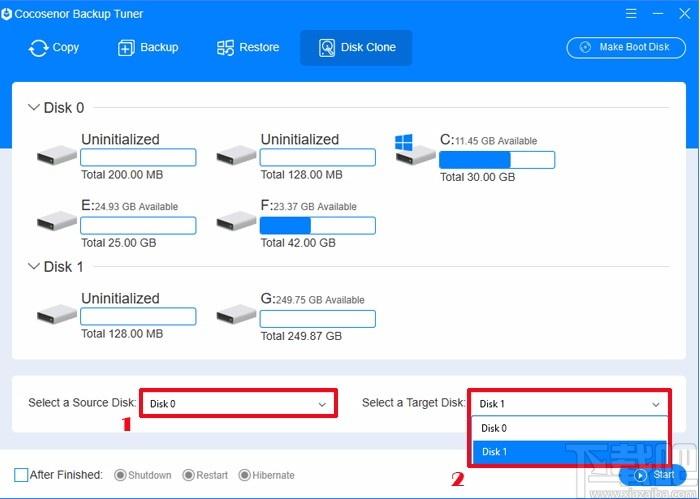Image resolution: width=700 pixels, height=499 pixels.
Task: Select the E: drive disk icon
Action: pos(57,221)
